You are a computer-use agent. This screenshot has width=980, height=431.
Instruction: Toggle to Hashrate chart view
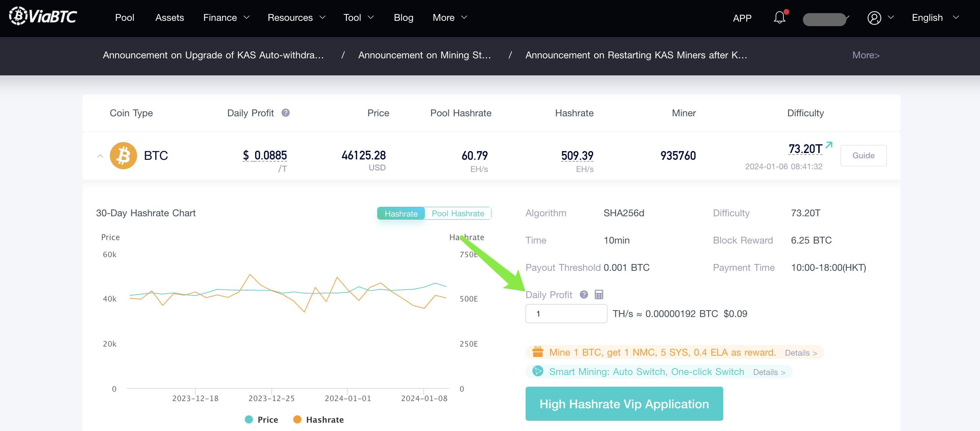click(x=400, y=213)
